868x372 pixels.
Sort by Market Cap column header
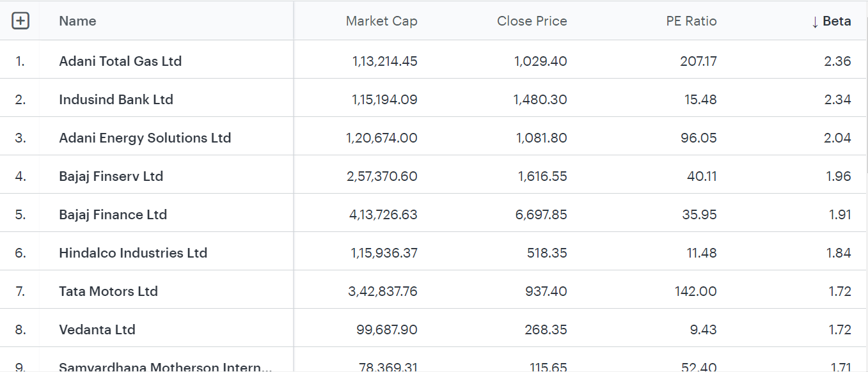pos(381,21)
